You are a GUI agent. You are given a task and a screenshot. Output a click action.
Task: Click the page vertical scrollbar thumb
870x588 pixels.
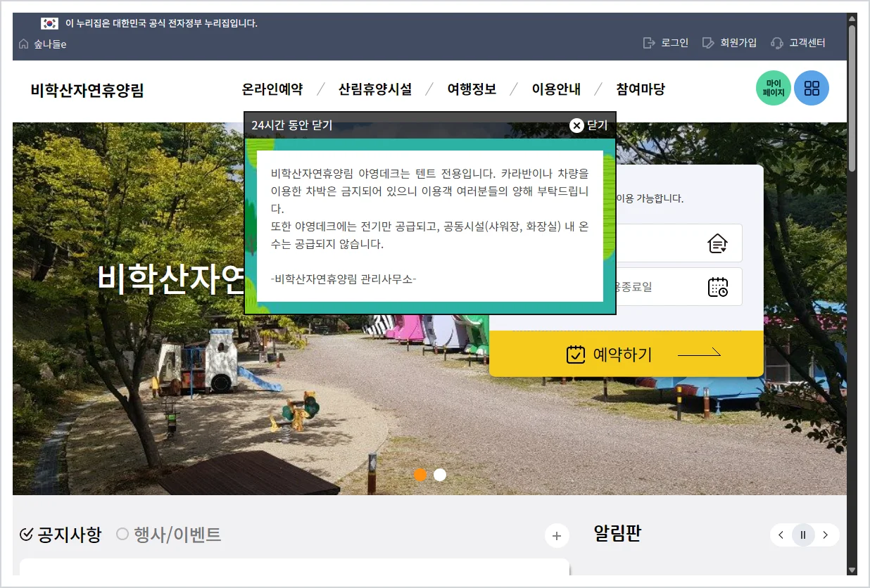[x=852, y=98]
